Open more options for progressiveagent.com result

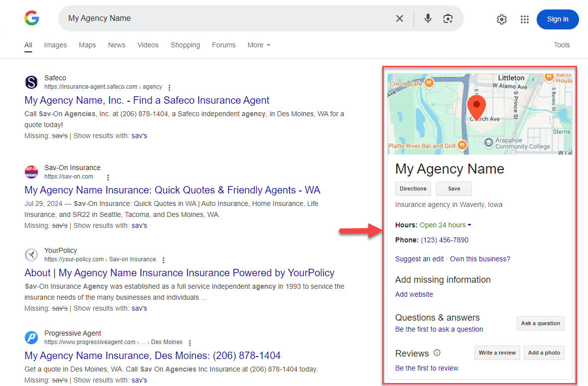[190, 343]
